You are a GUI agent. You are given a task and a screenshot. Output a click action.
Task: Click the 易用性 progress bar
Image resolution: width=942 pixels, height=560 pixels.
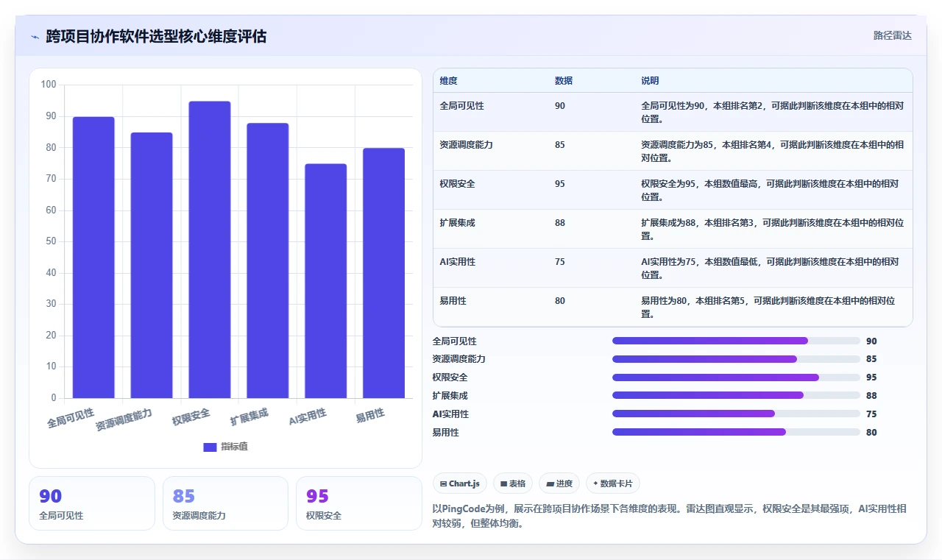pyautogui.click(x=736, y=432)
